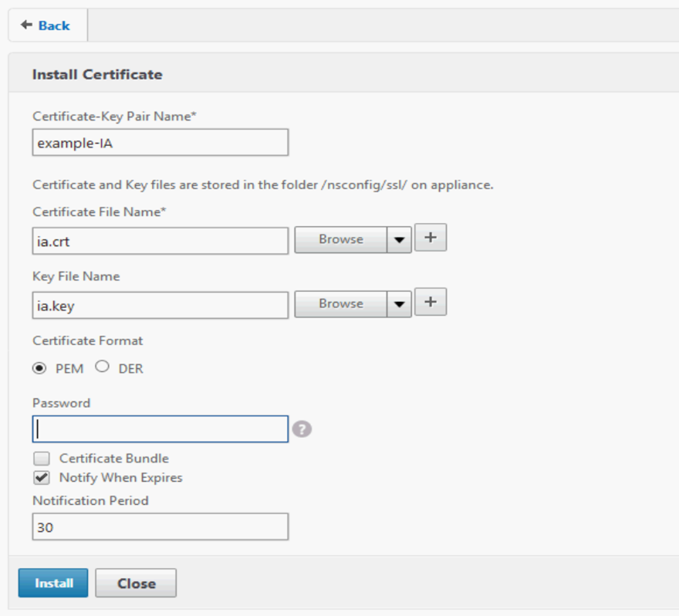679x616 pixels.
Task: Click the Certificate-Key Pair Name field
Action: [160, 143]
